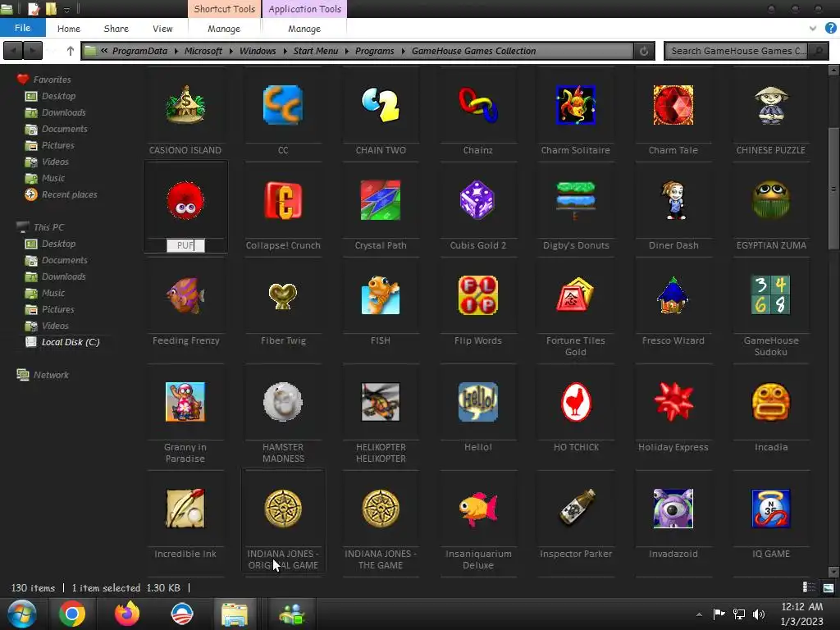
Task: Select the Fiber Twig icon
Action: [x=283, y=295]
